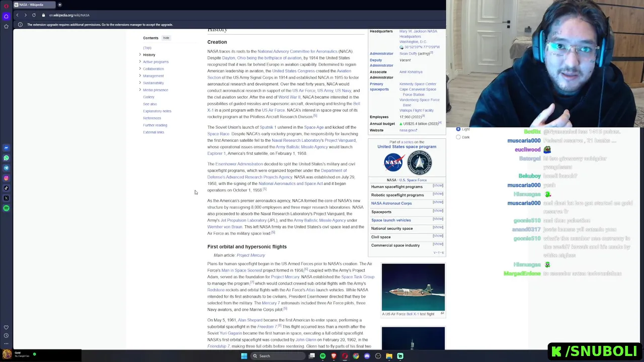Expand Active programs section in contents
The width and height of the screenshot is (644, 362).
pos(140,61)
